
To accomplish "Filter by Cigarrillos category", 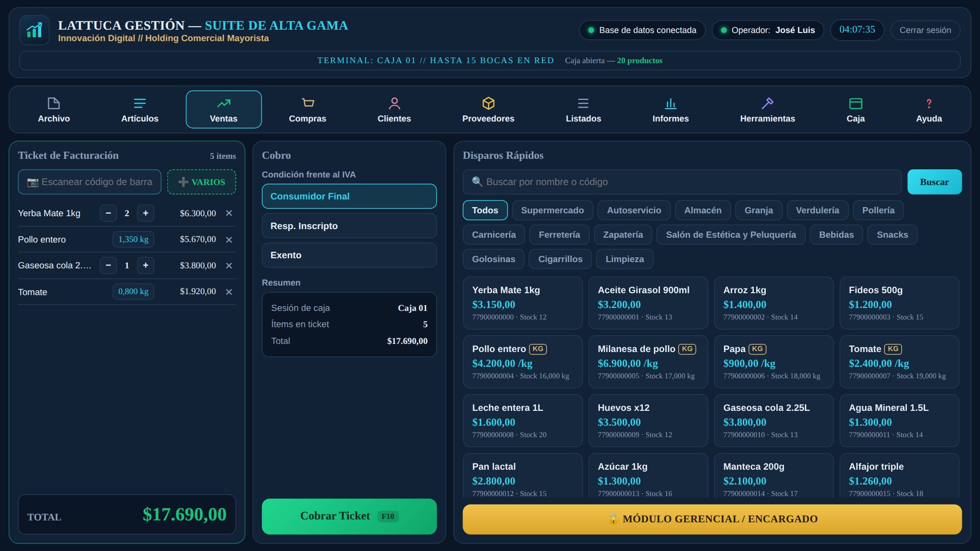I will pyautogui.click(x=560, y=259).
